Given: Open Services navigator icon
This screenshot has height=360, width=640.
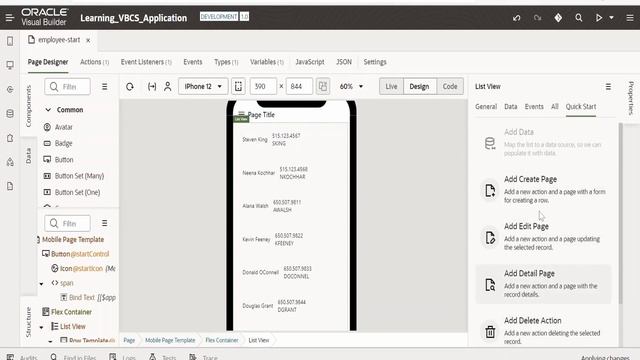Looking at the screenshot, I should 10,89.
